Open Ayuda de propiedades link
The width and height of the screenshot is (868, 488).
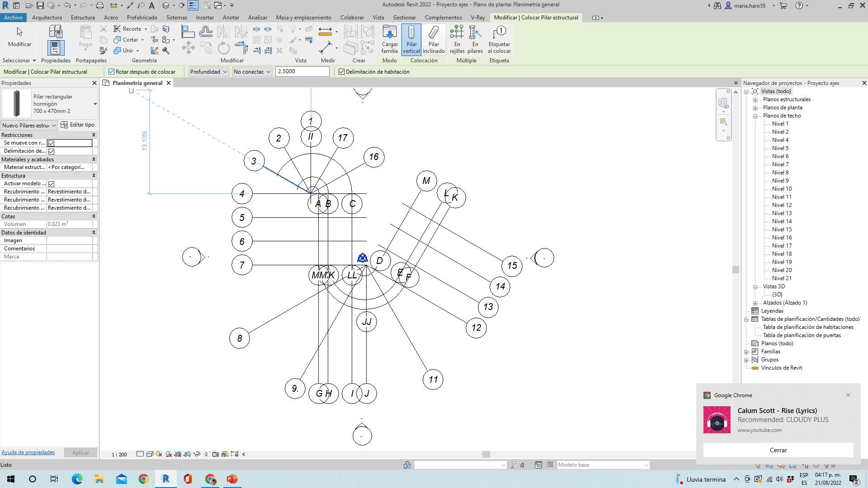(28, 452)
